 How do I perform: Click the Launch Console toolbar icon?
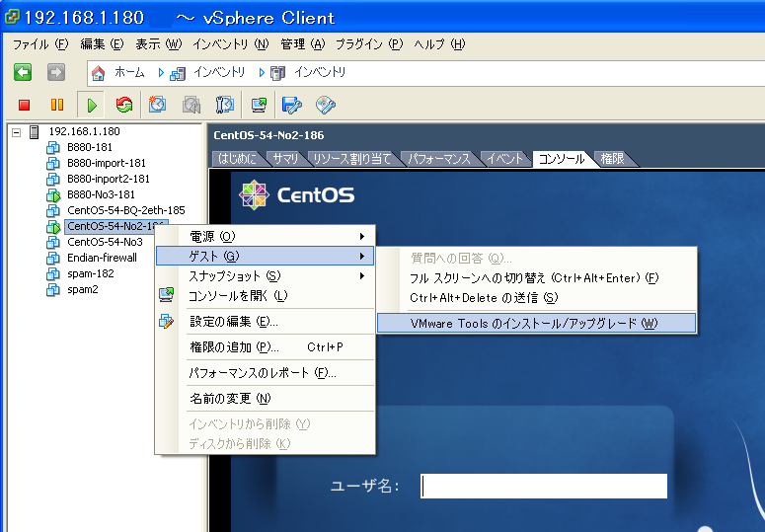coord(259,105)
